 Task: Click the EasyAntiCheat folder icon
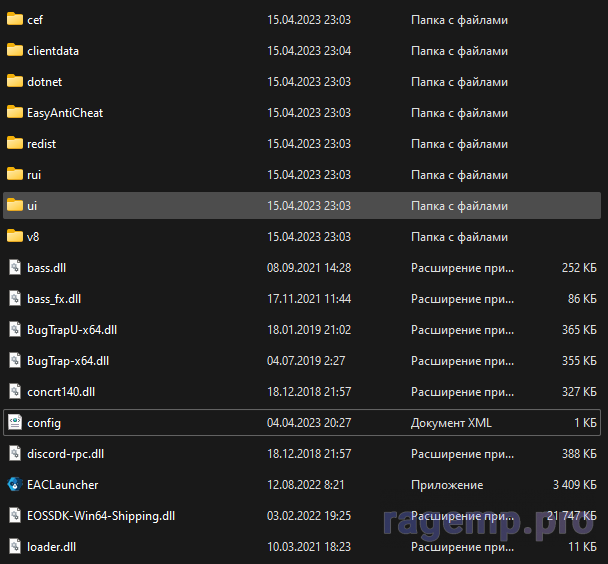[15, 112]
